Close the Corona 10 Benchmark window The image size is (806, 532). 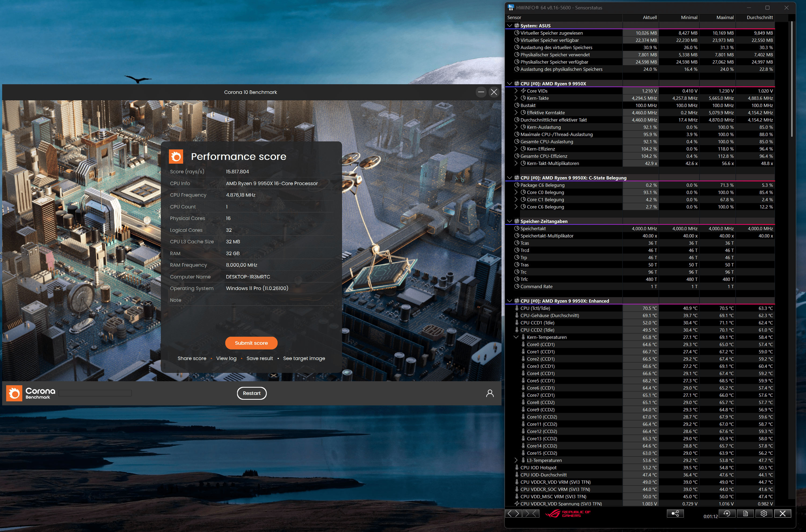pyautogui.click(x=494, y=92)
